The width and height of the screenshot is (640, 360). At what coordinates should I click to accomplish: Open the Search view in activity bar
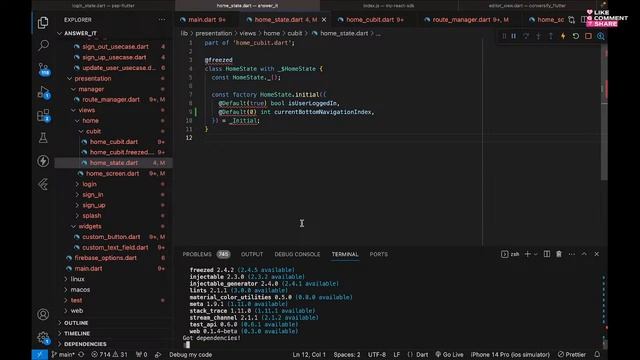(x=43, y=45)
